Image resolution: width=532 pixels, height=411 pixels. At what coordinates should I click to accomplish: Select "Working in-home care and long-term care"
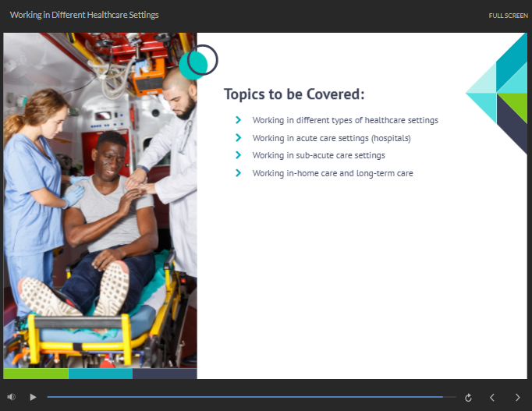click(332, 173)
